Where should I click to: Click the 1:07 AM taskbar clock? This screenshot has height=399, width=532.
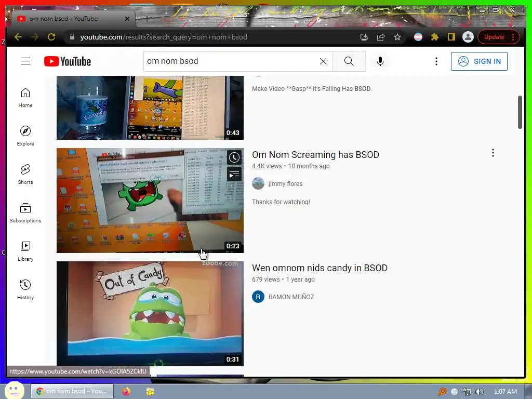[x=505, y=392]
